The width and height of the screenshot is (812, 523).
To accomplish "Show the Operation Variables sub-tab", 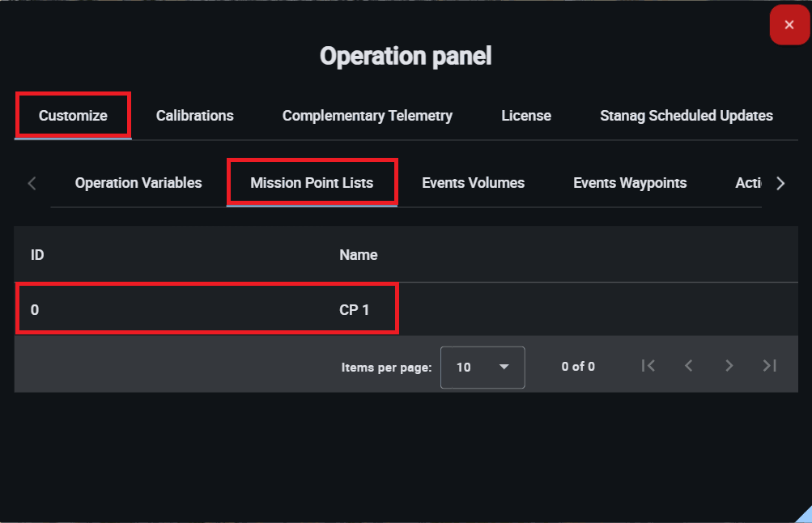I will (x=138, y=183).
